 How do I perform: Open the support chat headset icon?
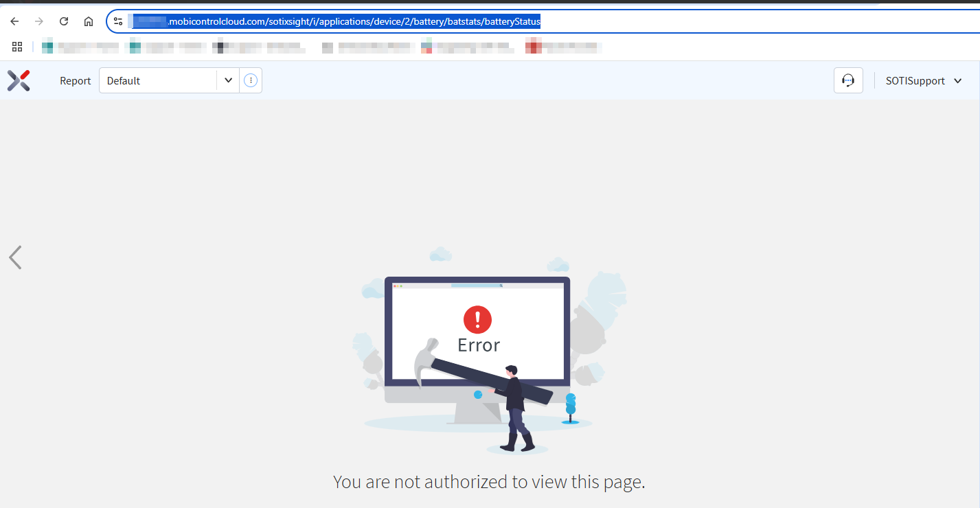tap(847, 80)
